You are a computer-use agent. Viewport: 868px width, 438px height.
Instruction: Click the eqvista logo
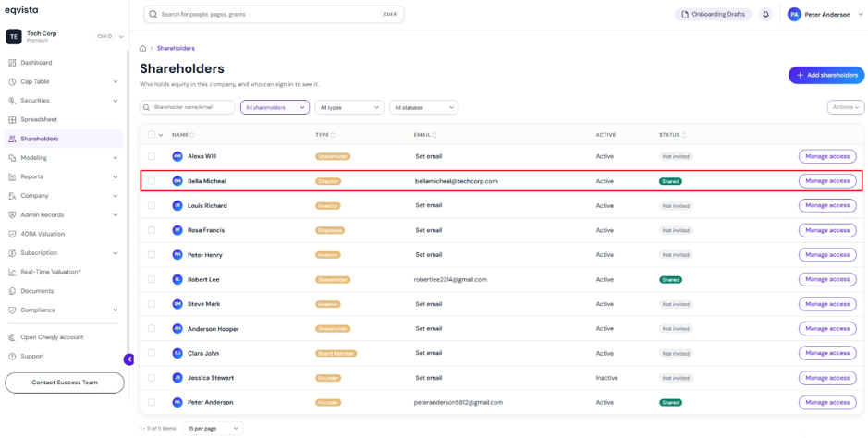[21, 10]
